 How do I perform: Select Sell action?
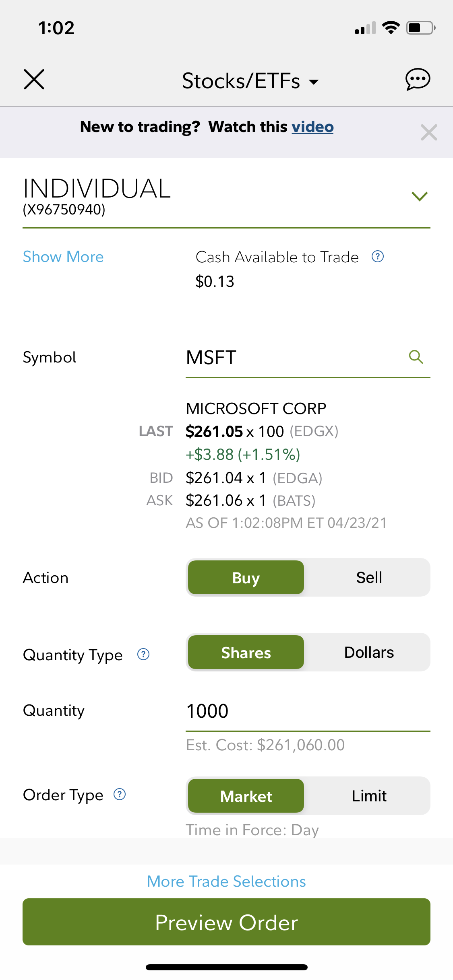(369, 577)
